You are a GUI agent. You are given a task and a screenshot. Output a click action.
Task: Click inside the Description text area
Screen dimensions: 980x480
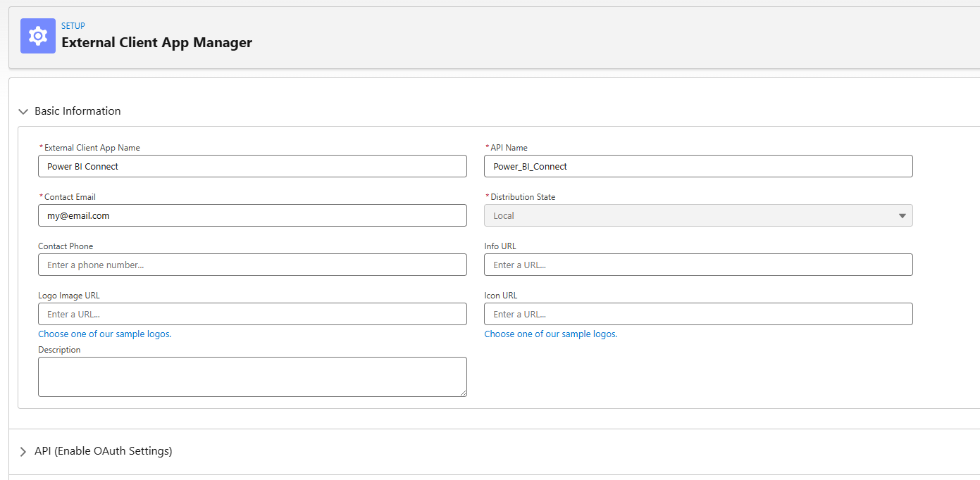pos(252,377)
